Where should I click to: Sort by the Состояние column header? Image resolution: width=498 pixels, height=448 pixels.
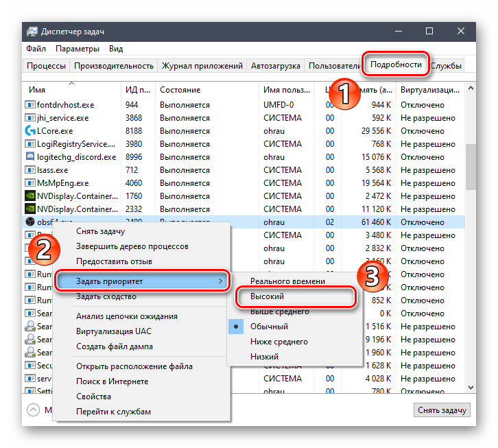[206, 90]
